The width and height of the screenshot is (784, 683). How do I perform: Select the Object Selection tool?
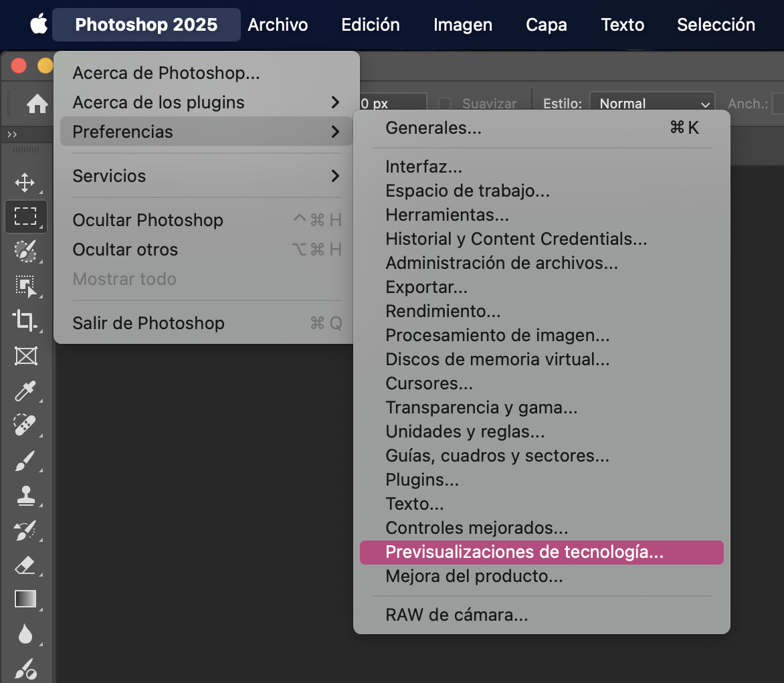25,286
